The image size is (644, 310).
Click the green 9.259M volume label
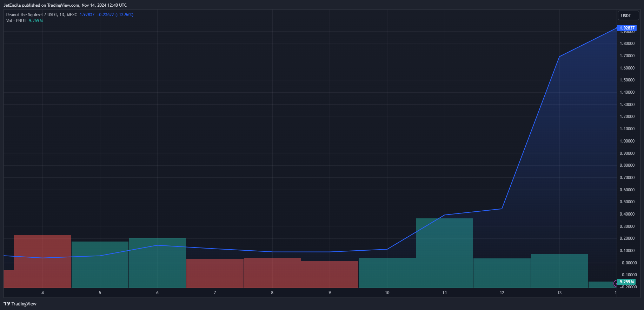[x=626, y=282]
